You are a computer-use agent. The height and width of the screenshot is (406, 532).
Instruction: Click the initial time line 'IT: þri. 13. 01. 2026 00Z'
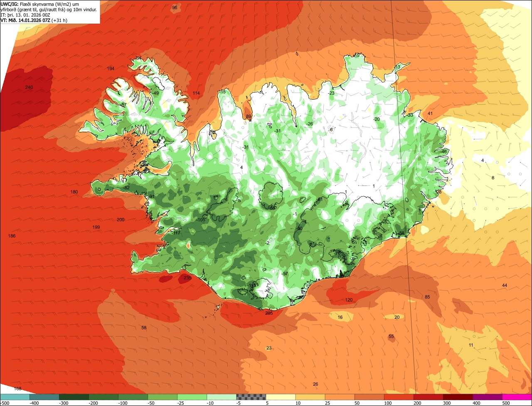click(x=25, y=15)
